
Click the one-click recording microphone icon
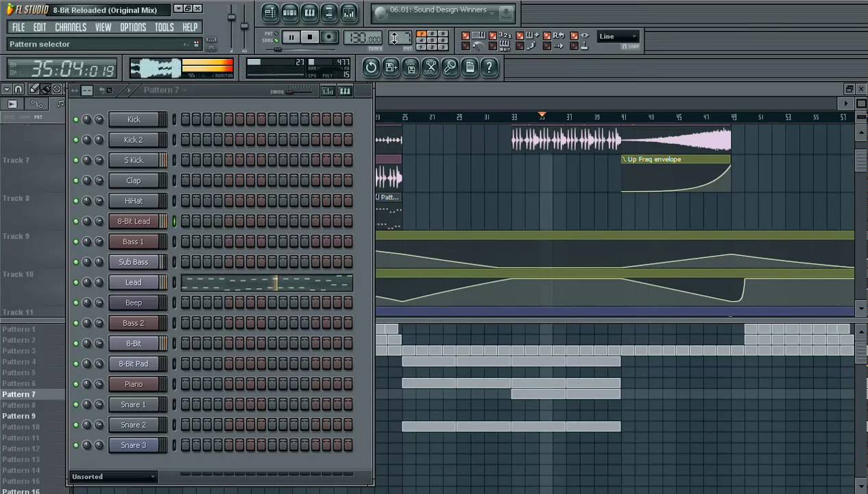[x=450, y=67]
